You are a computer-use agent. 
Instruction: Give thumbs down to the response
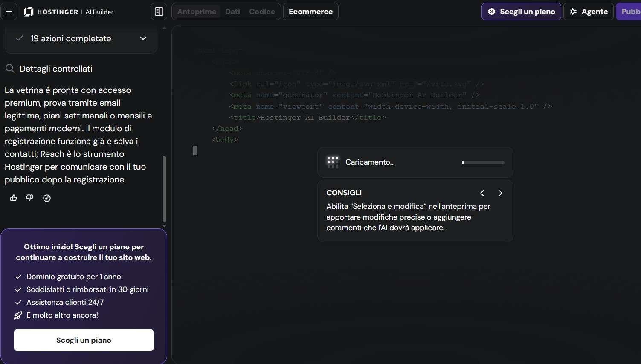pyautogui.click(x=29, y=198)
